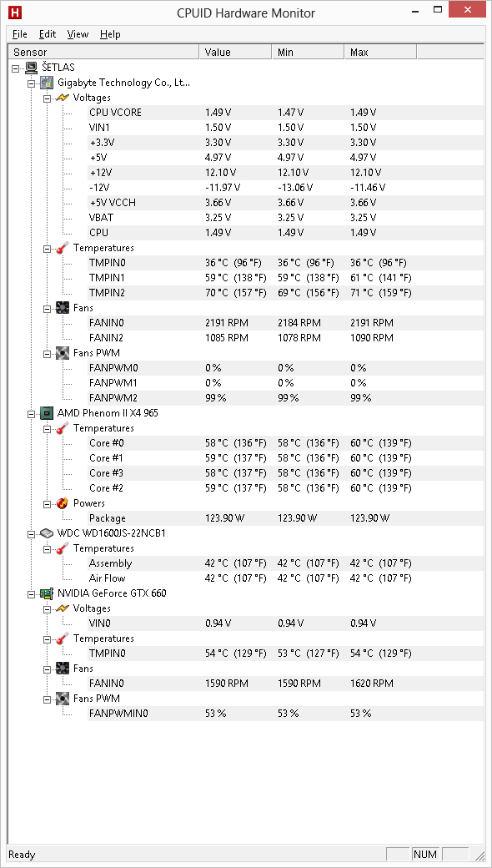The image size is (492, 868).
Task: Click the Gigabyte motherboard icon
Action: pos(48,83)
